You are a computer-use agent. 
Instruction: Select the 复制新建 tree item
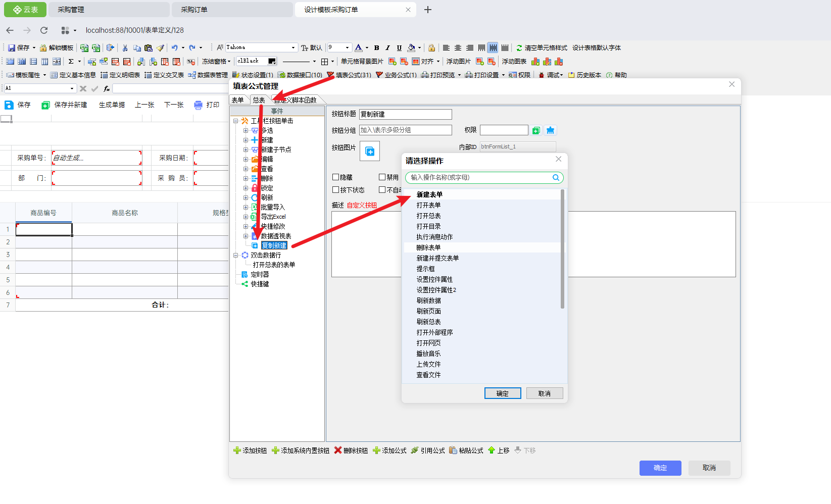pos(274,246)
